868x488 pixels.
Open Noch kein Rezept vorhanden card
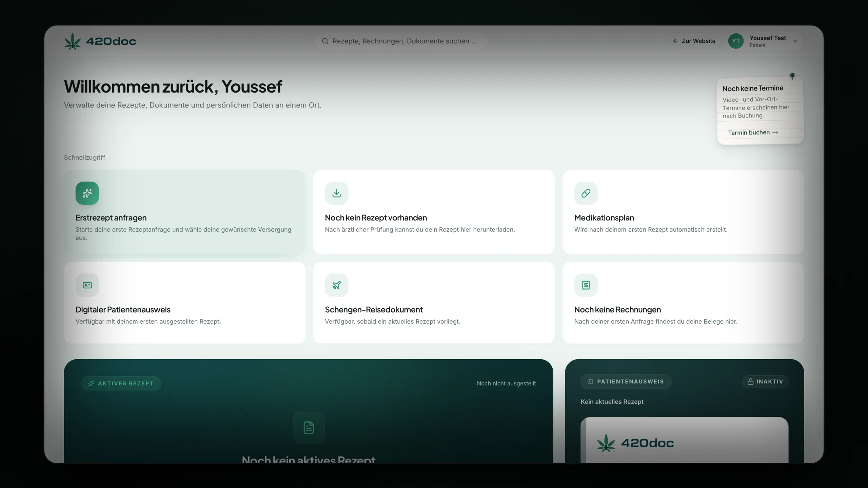point(434,212)
